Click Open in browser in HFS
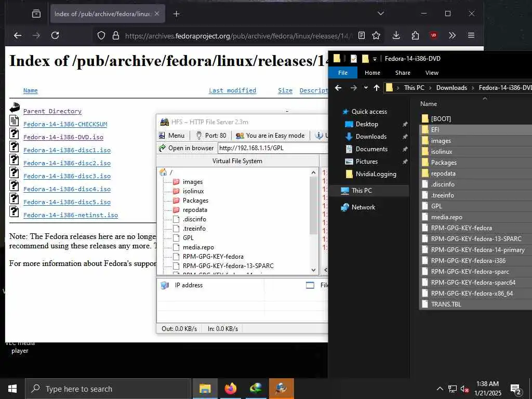This screenshot has width=532, height=399. point(187,148)
